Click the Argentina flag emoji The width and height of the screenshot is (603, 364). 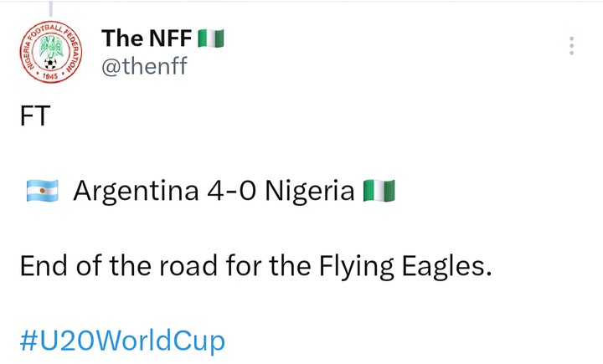coord(42,192)
